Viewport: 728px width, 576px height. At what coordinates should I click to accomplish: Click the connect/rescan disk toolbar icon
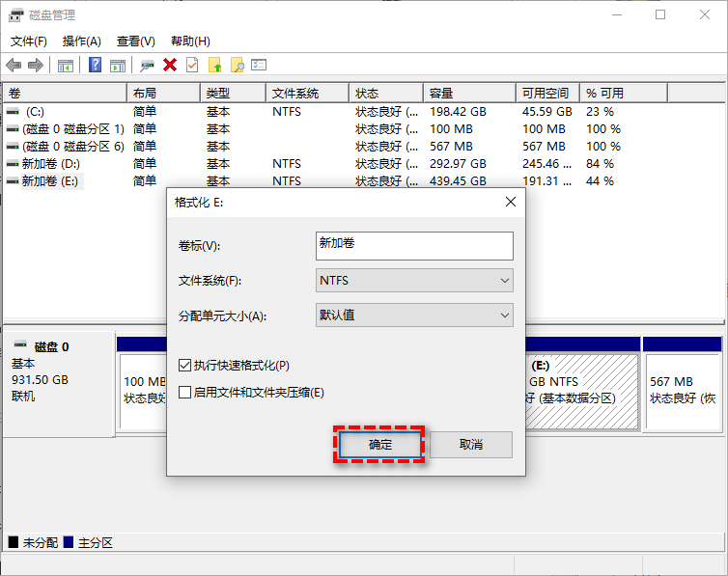pos(147,66)
